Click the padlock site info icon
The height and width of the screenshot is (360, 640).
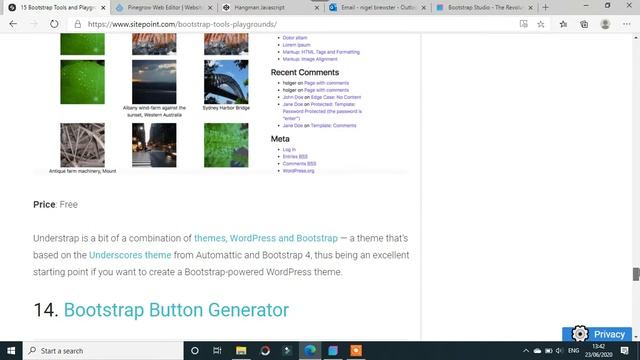pos(77,24)
